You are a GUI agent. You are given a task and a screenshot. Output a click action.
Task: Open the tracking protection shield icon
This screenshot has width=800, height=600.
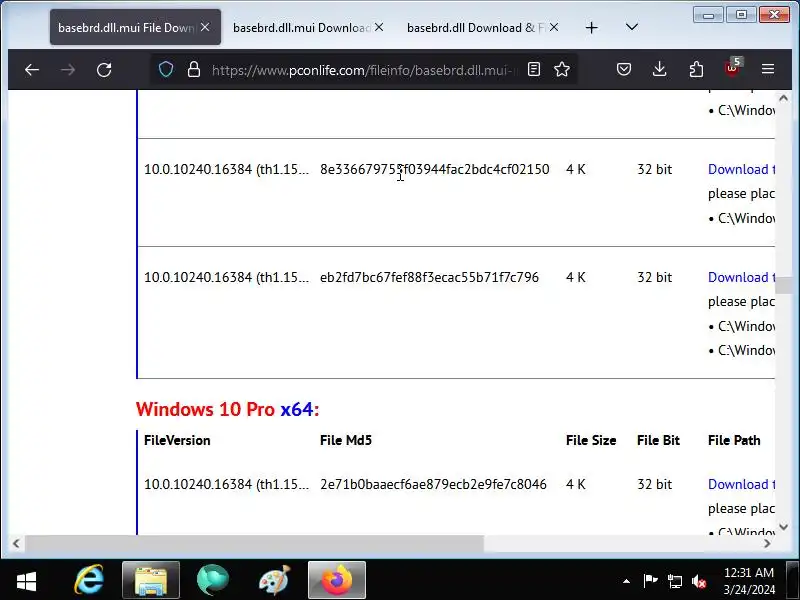coord(166,69)
